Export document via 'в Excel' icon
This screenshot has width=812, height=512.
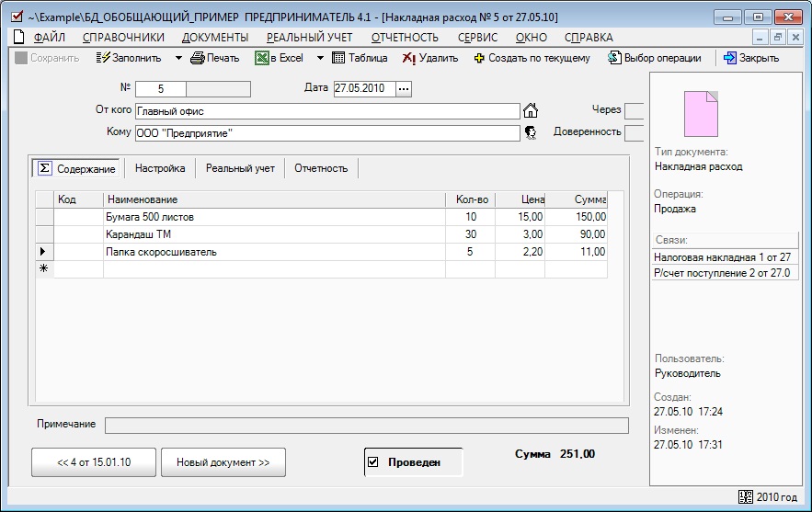(262, 58)
